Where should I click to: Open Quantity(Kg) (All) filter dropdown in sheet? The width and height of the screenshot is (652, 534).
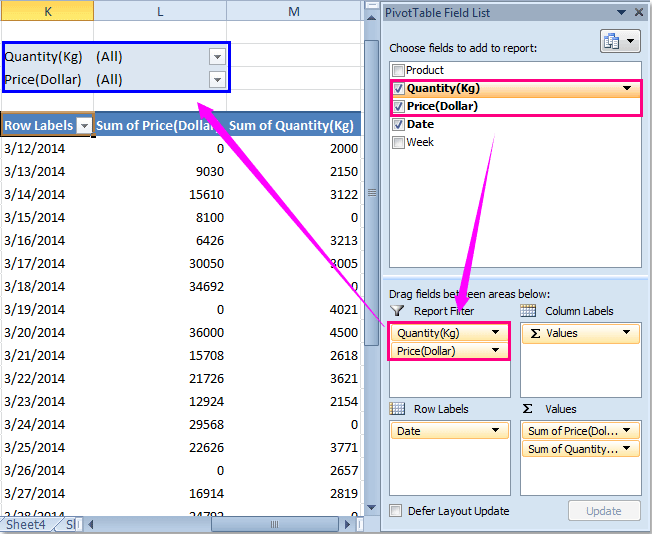tap(216, 56)
